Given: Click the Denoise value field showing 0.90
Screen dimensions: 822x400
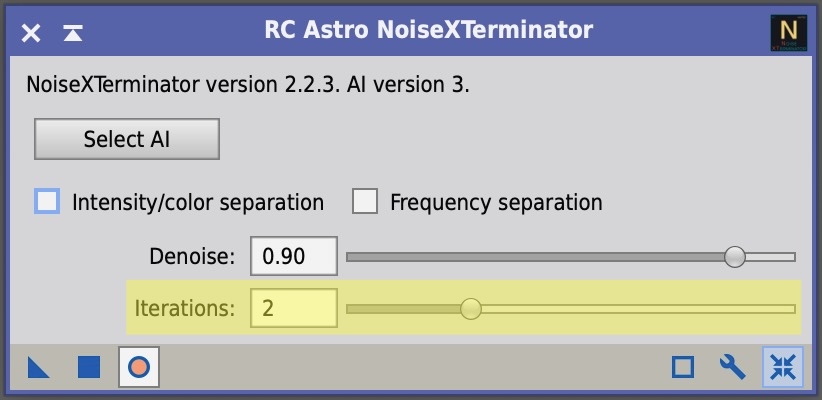Looking at the screenshot, I should pos(294,256).
